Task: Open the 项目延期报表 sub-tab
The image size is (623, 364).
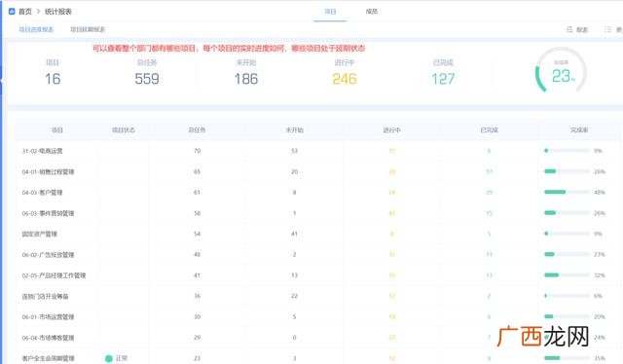Action: coord(88,29)
